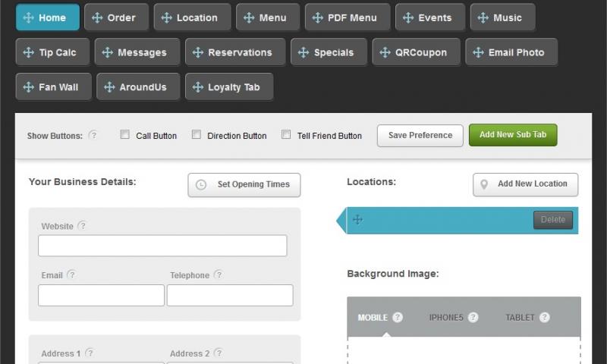Click the move handle icon on AroundUs tab
607x364 pixels.
coord(109,87)
